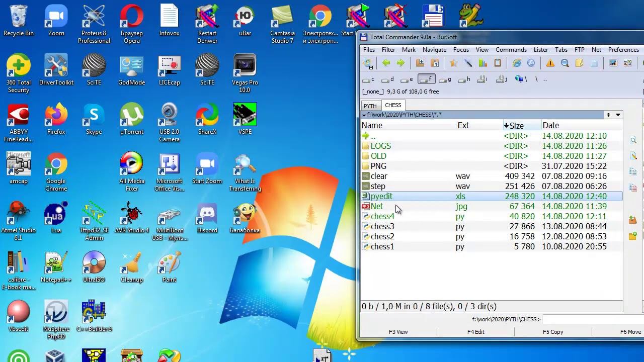The image size is (644, 362).
Task: Select chess4 py file in list
Action: (382, 217)
